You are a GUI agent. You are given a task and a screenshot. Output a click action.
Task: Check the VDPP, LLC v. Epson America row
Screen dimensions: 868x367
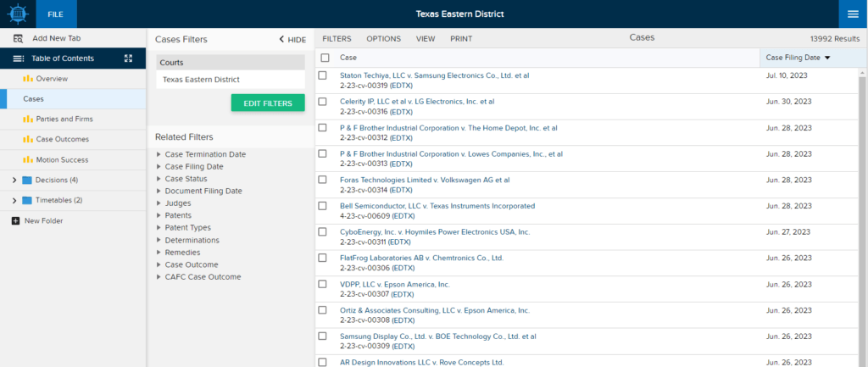pyautogui.click(x=323, y=283)
